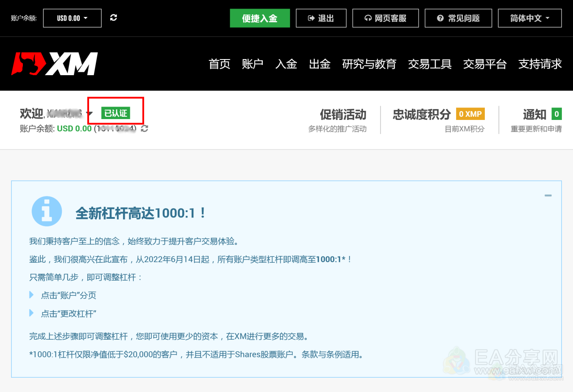Click the 点击“更改杠杆” bullet line
This screenshot has width=573, height=392.
point(68,314)
